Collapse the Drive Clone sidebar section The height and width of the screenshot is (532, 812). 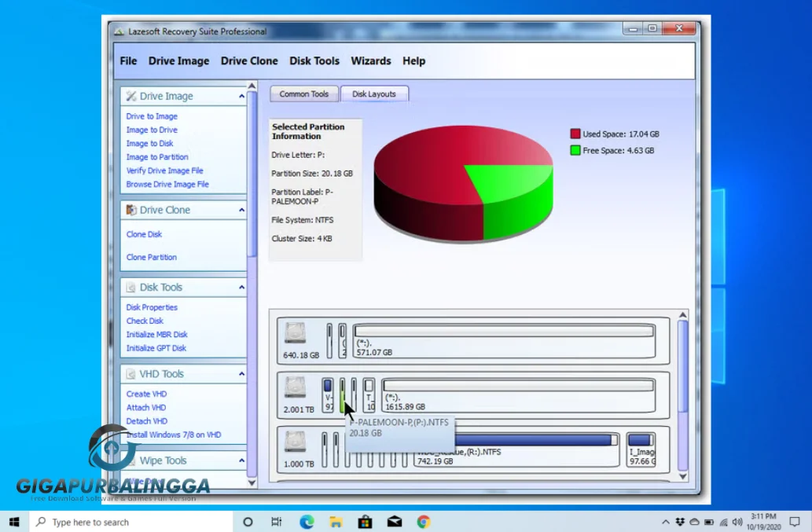click(241, 210)
